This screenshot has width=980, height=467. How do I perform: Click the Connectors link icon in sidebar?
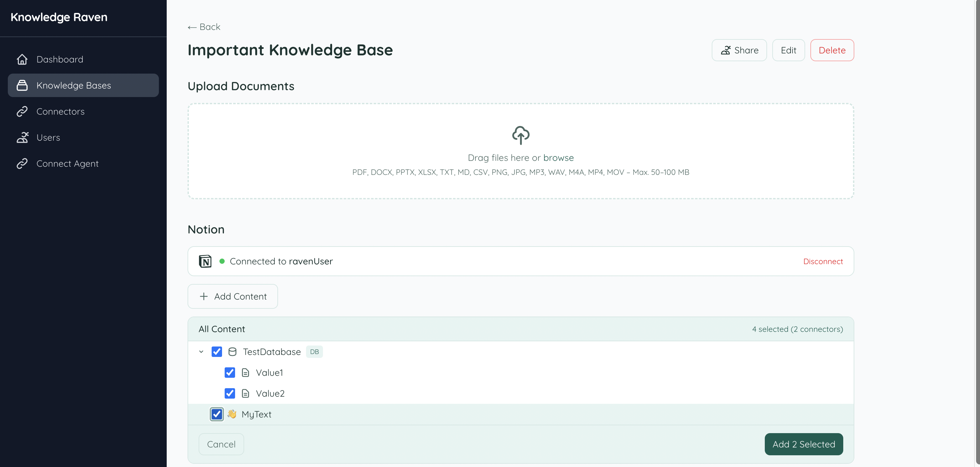click(22, 111)
